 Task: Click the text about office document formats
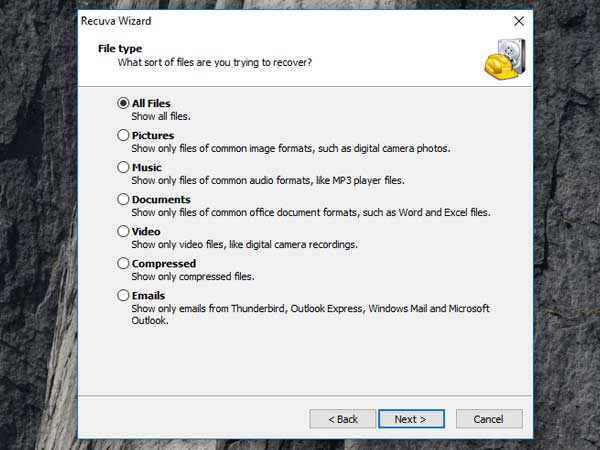tap(311, 212)
